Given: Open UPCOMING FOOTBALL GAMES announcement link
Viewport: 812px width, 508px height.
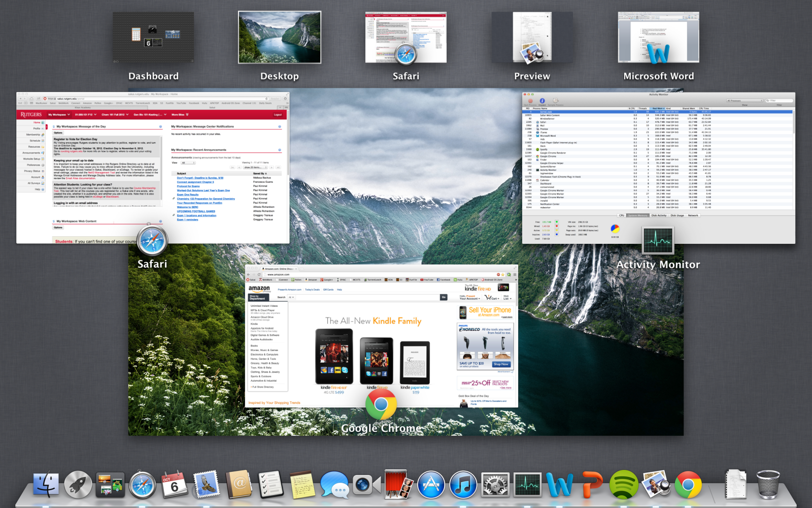Looking at the screenshot, I should pyautogui.click(x=196, y=211).
